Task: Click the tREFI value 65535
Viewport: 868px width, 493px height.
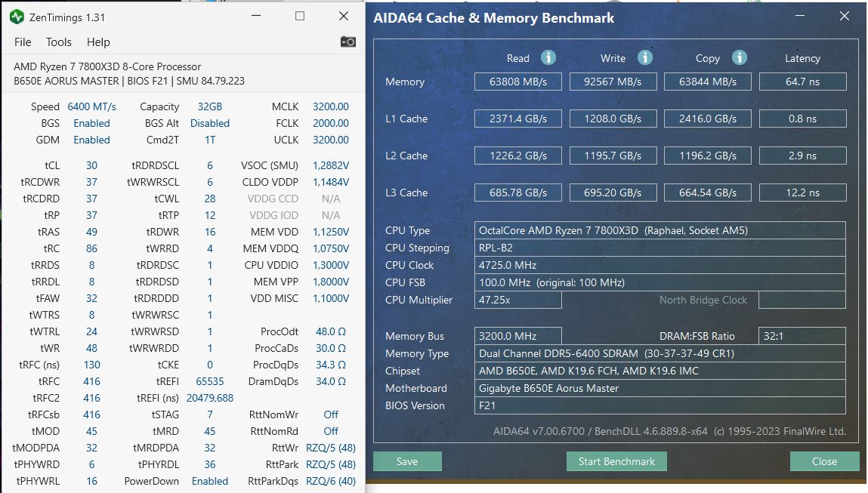Action: click(x=210, y=381)
